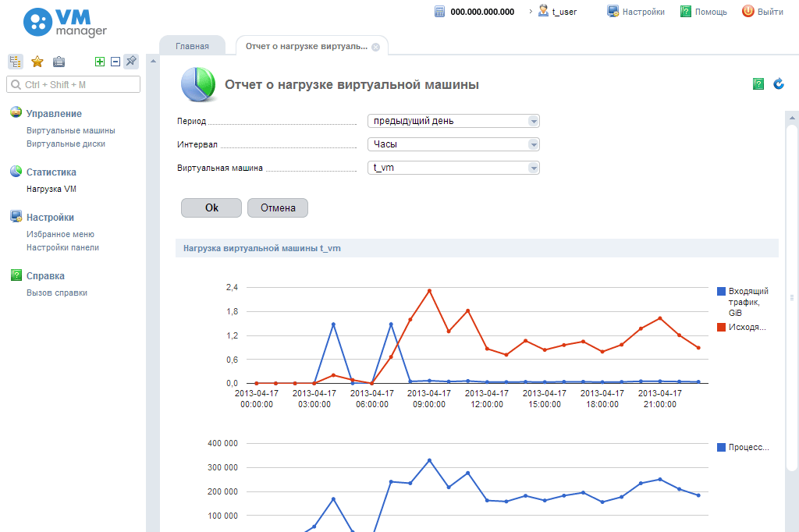This screenshot has height=532, width=799.
Task: Click Выйти to log out
Action: coord(763,11)
